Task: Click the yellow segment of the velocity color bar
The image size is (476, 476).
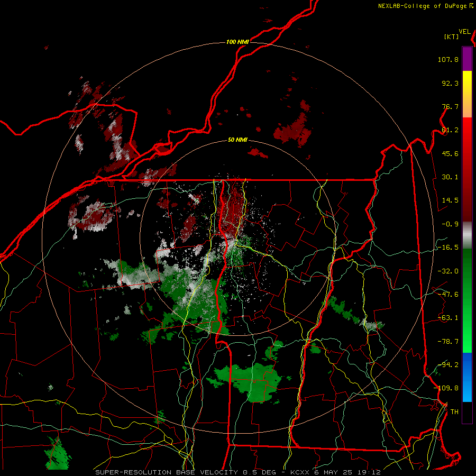Action: [x=467, y=94]
